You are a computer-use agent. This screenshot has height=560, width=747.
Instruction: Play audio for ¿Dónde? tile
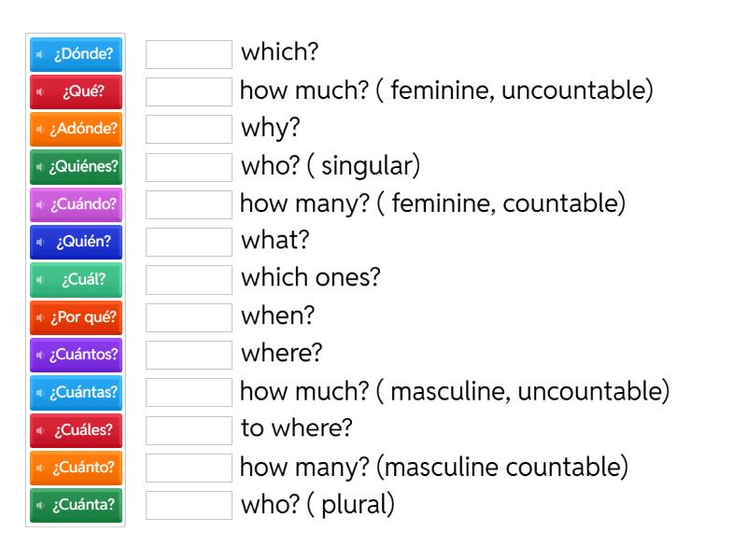38,54
